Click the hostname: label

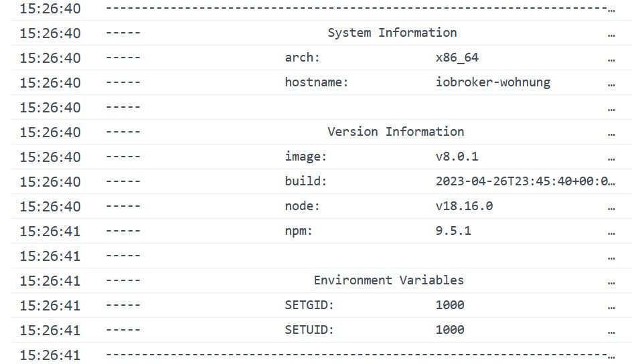[x=317, y=82]
